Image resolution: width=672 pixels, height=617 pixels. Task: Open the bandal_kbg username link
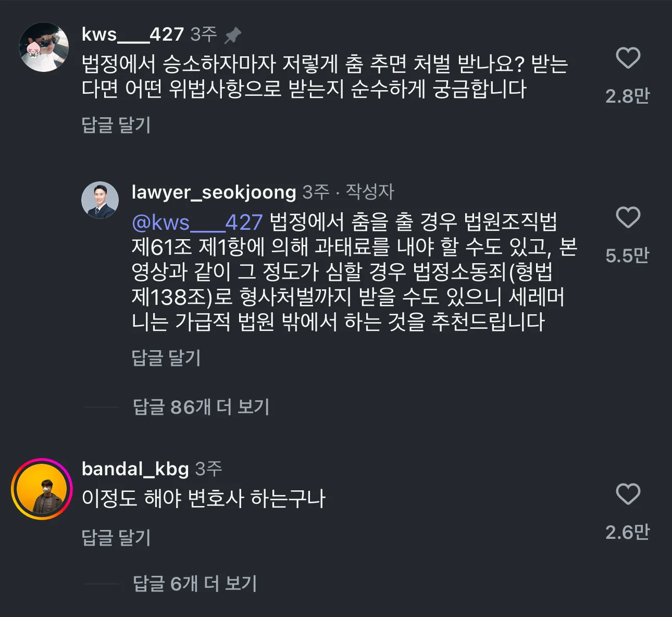pos(135,468)
